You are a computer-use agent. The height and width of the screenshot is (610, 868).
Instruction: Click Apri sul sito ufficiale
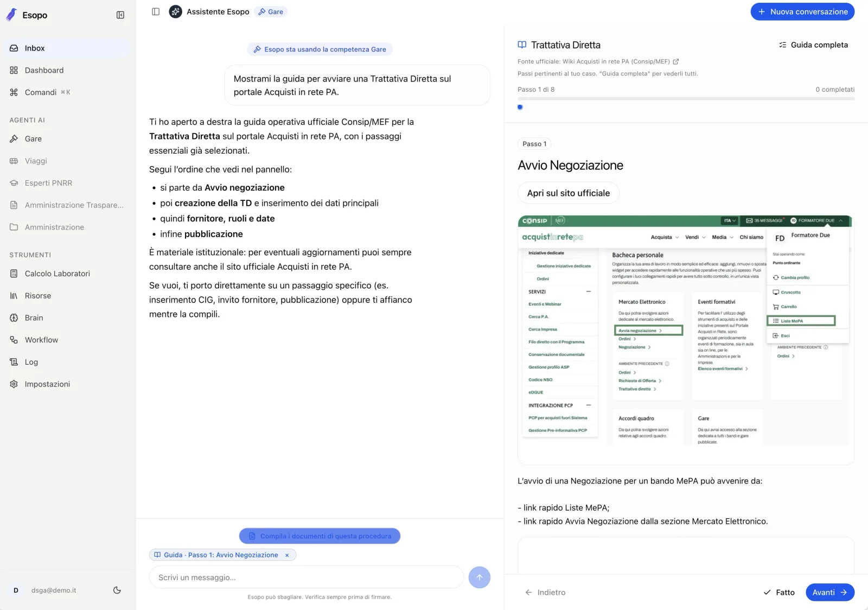(569, 193)
